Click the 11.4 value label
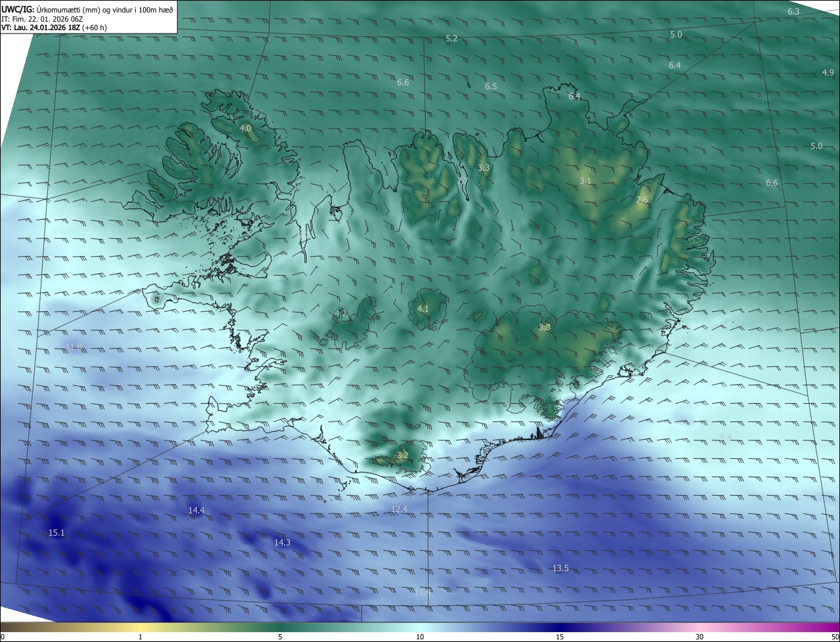Image resolution: width=840 pixels, height=642 pixels. 423,592
